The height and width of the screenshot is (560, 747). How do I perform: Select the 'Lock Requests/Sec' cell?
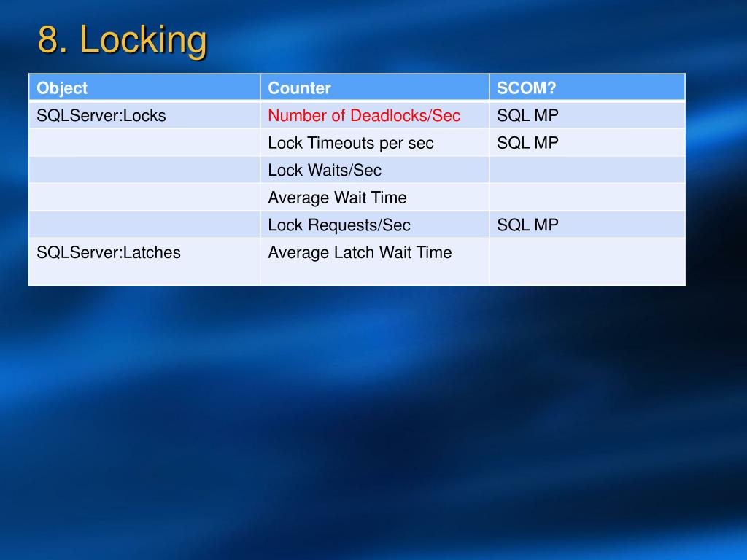tap(375, 225)
